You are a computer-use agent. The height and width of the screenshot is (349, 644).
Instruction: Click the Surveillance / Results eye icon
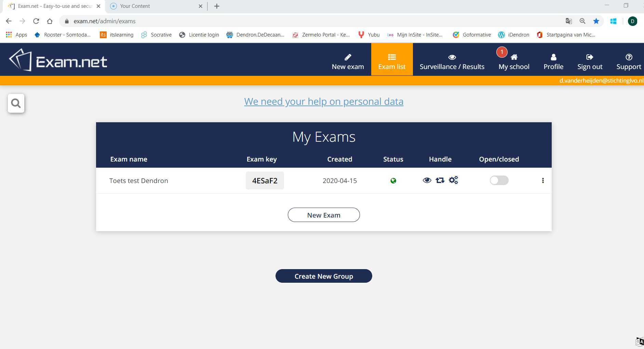452,57
